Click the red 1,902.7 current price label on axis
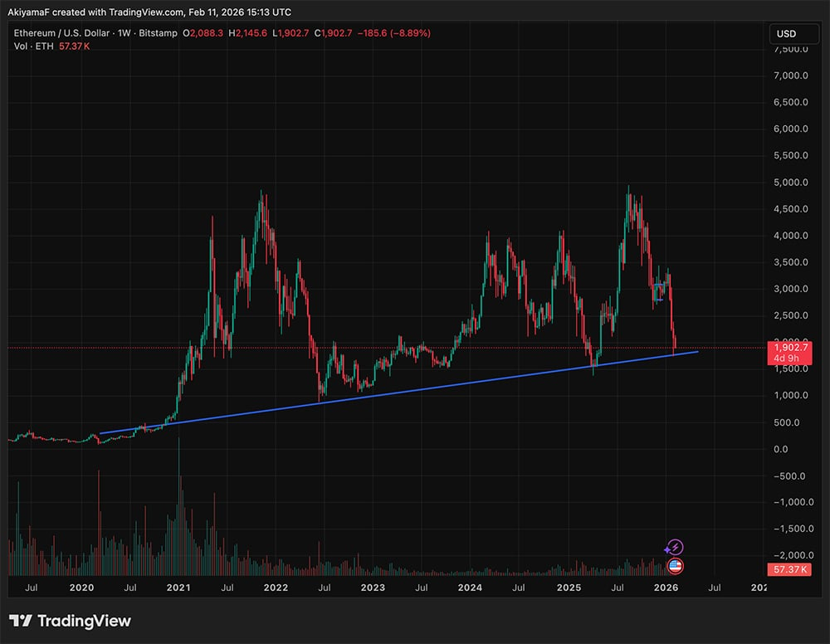Viewport: 830px width, 644px height. (x=790, y=347)
